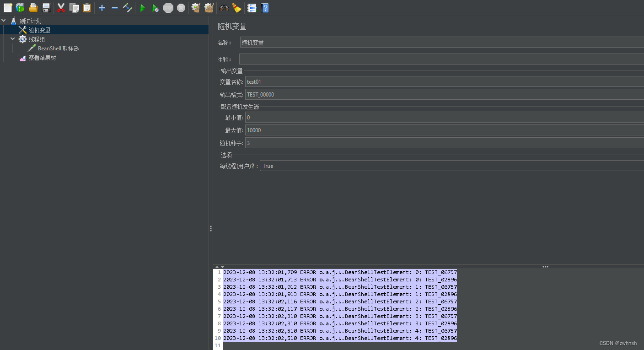Screen dimensions: 644x350
Task: Open the Help icon in toolbar
Action: (x=264, y=8)
